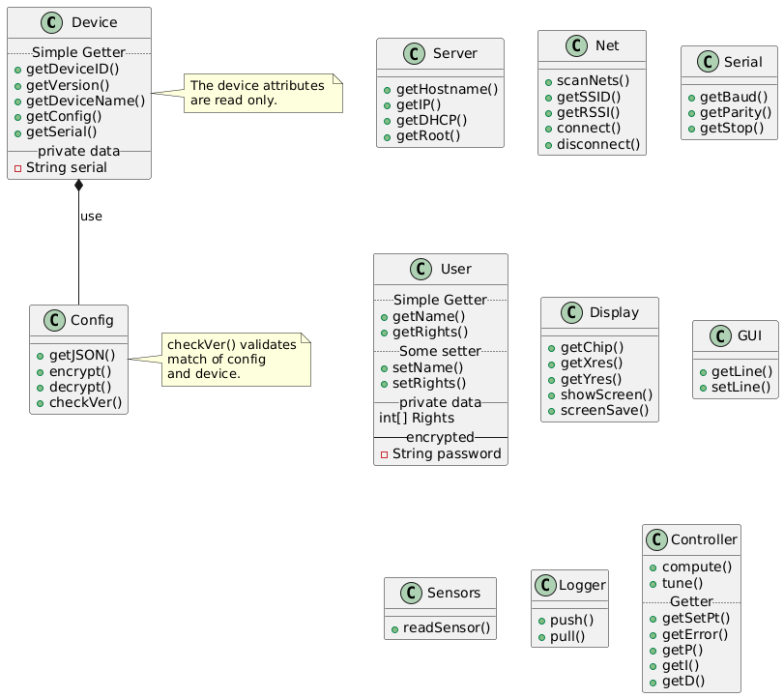The image size is (784, 698).
Task: Select connect() in Net class
Action: pos(589,128)
